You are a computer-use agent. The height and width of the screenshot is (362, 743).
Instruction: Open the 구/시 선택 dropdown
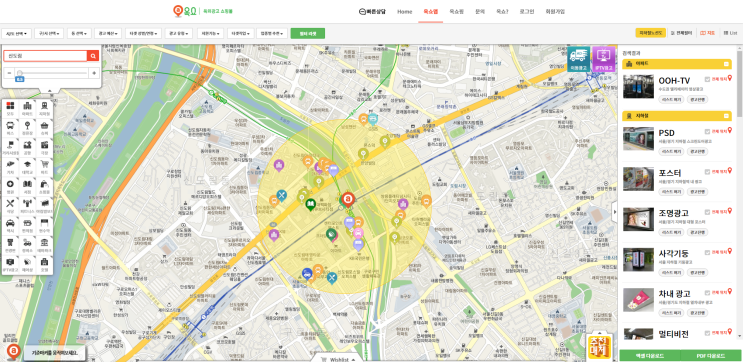coord(49,34)
